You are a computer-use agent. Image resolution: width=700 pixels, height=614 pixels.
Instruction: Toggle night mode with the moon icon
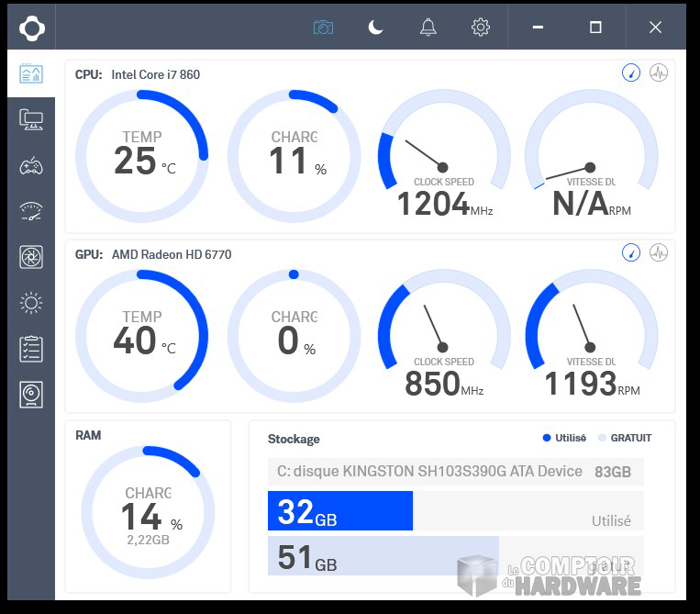[x=375, y=28]
